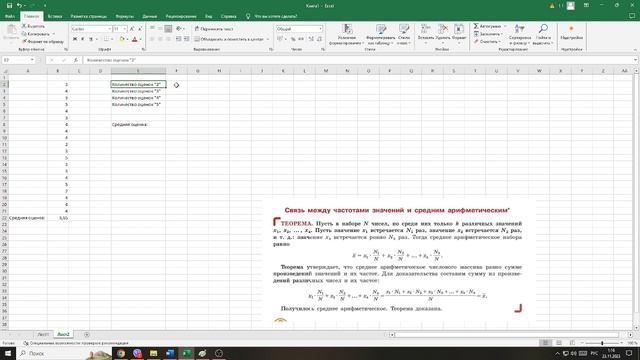This screenshot has width=640, height=360.
Task: Open the File tab
Action: coord(10,16)
